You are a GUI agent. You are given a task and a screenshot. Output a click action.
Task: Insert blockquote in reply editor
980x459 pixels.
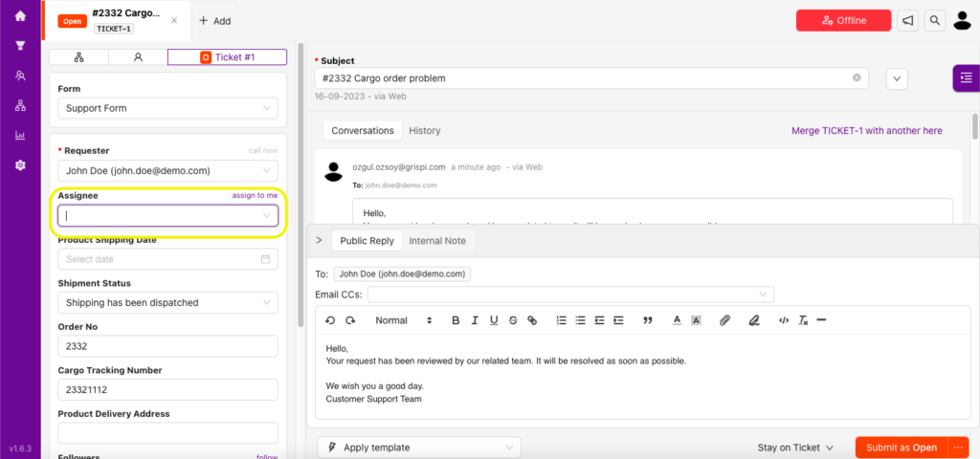648,320
